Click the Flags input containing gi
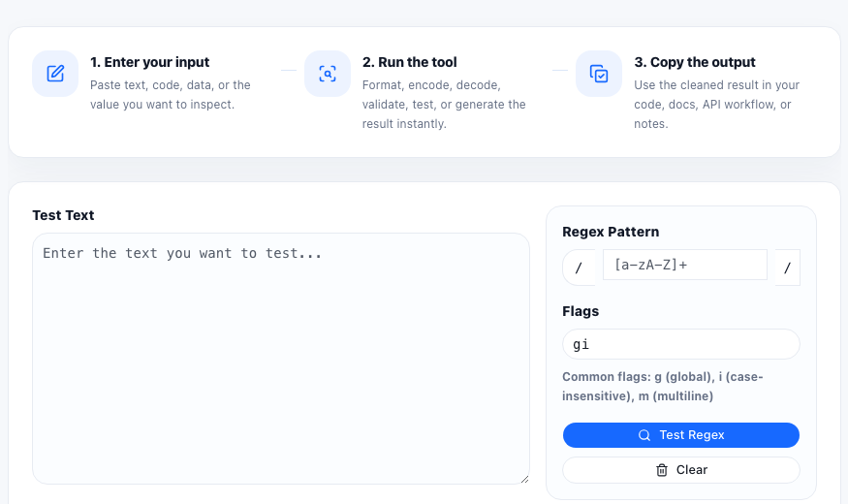 click(681, 344)
